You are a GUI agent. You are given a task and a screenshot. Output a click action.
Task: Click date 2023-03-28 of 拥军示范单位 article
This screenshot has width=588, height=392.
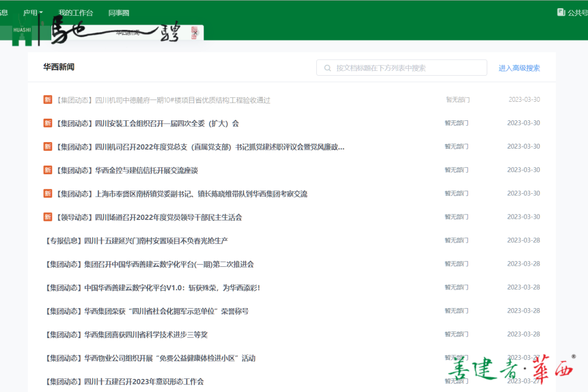tap(524, 310)
